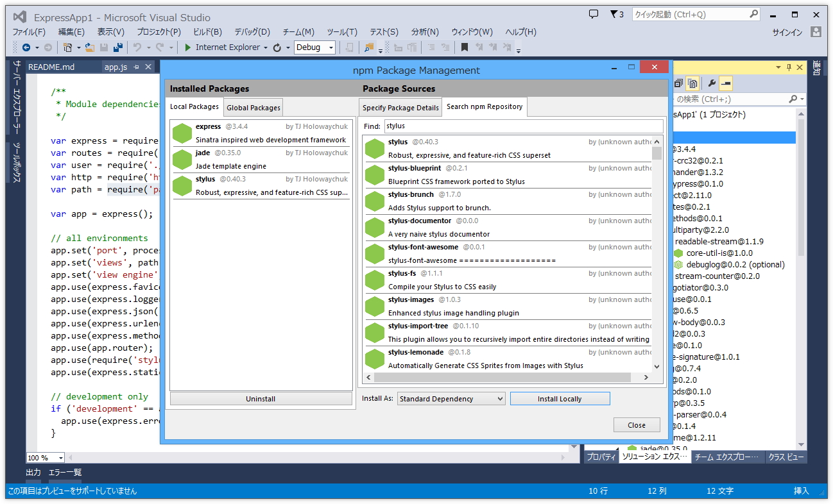
Task: Click the Uninstall button
Action: pos(261,399)
